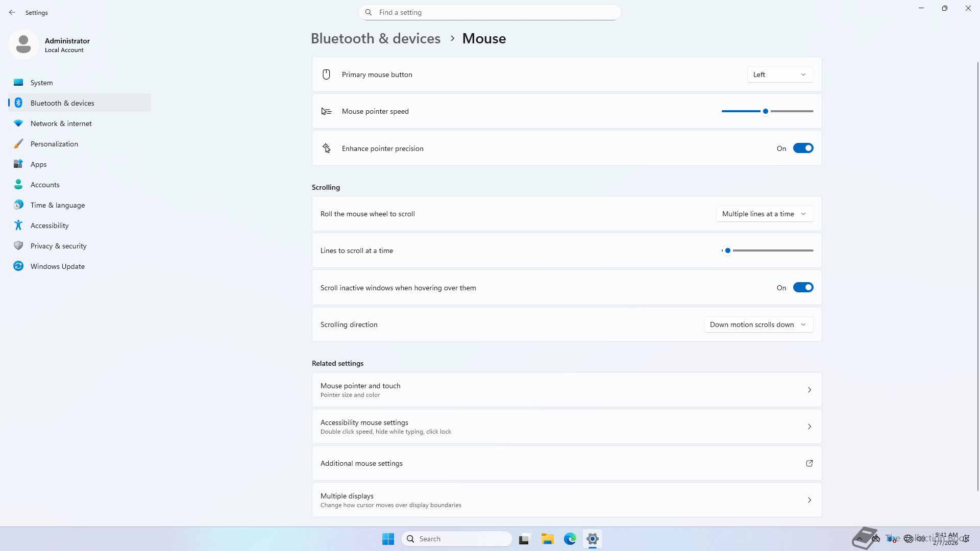The height and width of the screenshot is (551, 980).
Task: Turn off Enhance pointer precision
Action: point(803,148)
